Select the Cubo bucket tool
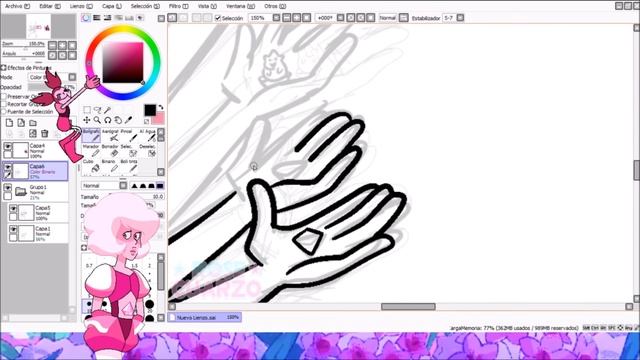The image size is (640, 360). tap(91, 166)
